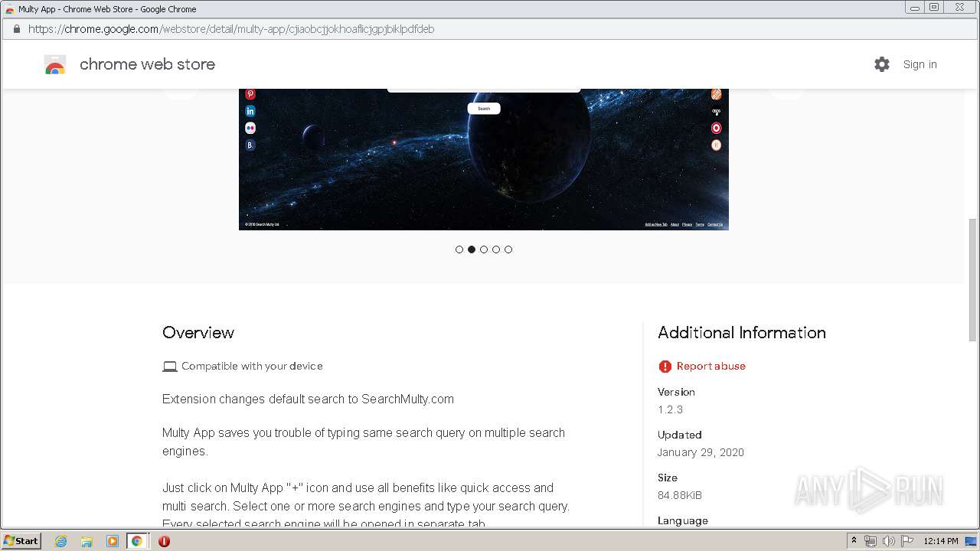Click the version value '1.2.3'

pos(670,409)
